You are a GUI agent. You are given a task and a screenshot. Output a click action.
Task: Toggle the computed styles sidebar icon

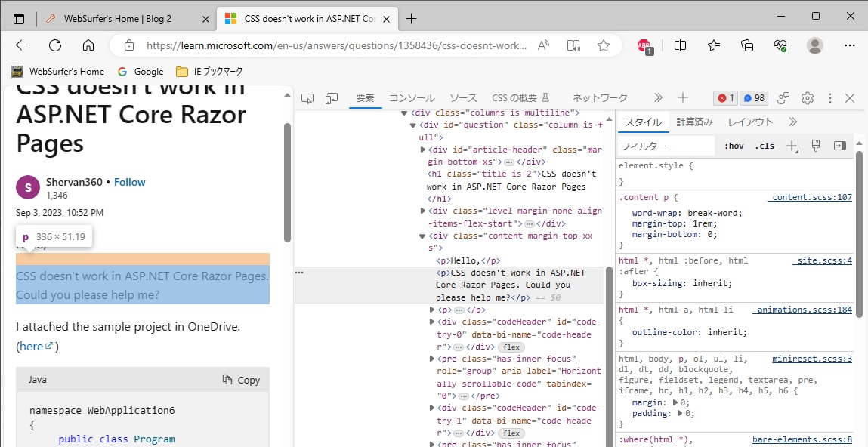(x=840, y=146)
